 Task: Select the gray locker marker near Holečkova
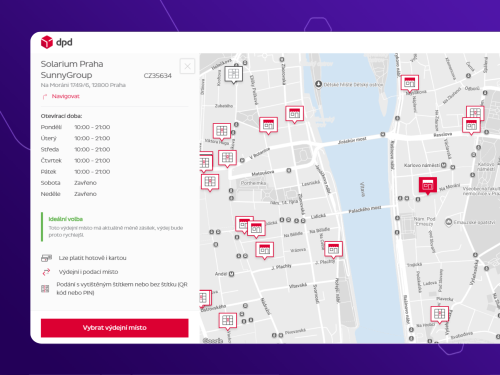(233, 74)
